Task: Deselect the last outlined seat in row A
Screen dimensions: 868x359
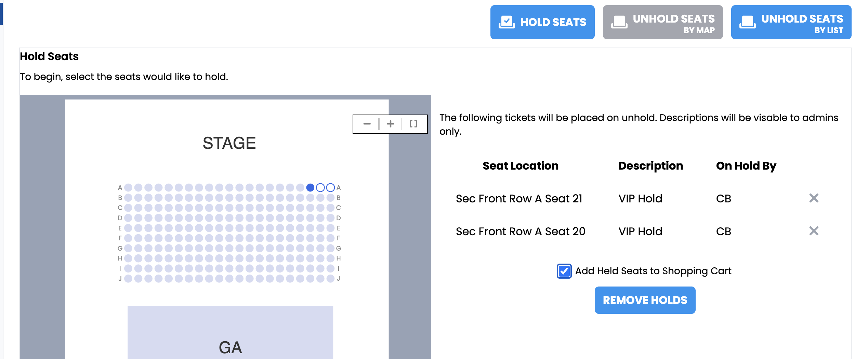Action: [330, 187]
